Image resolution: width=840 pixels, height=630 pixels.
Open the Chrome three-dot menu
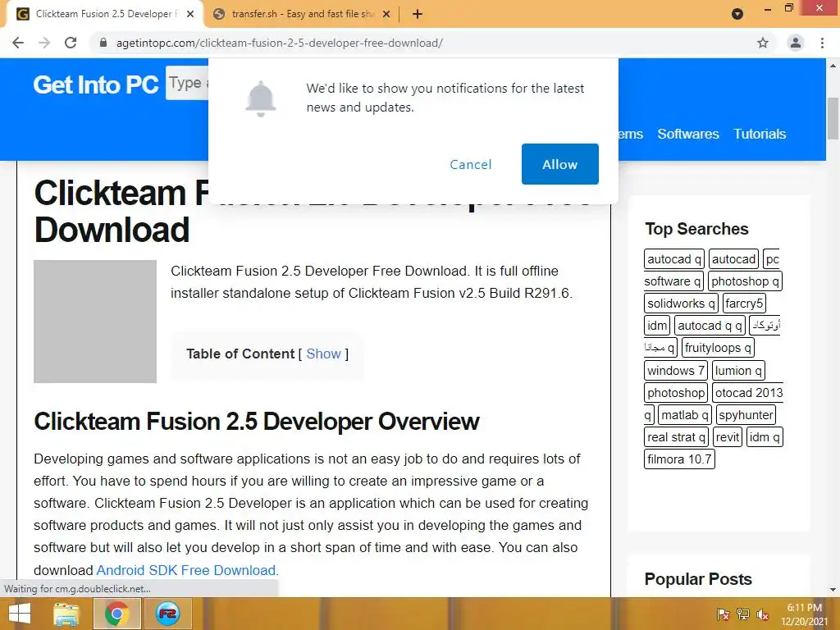822,43
